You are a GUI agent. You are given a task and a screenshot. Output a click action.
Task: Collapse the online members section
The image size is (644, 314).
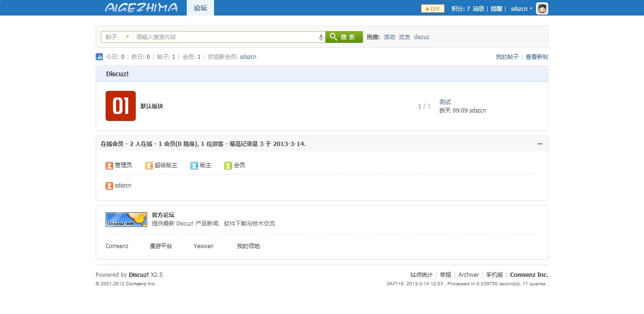(540, 144)
